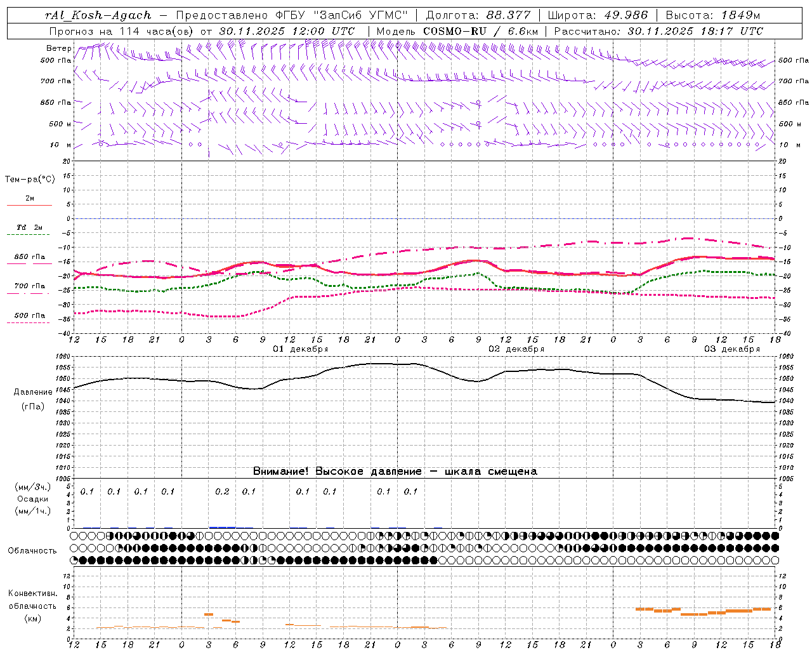Click the Ветер panel label
The height and width of the screenshot is (650, 812).
point(59,48)
